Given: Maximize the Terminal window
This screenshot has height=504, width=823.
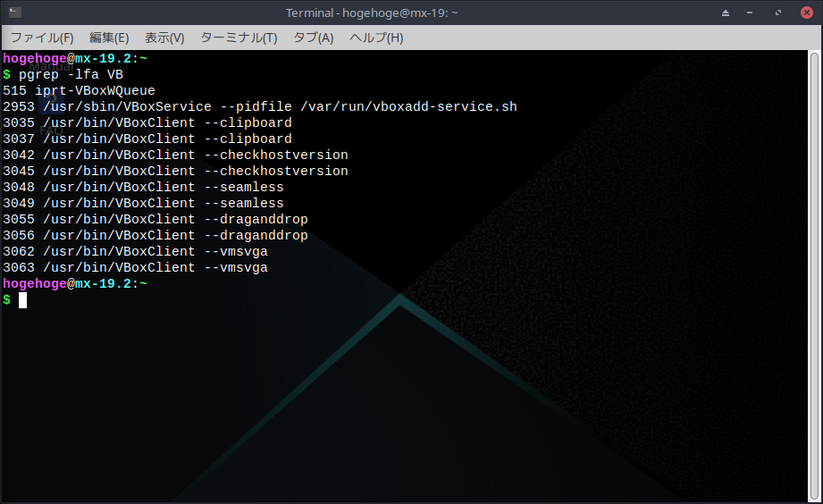Looking at the screenshot, I should click(x=777, y=13).
